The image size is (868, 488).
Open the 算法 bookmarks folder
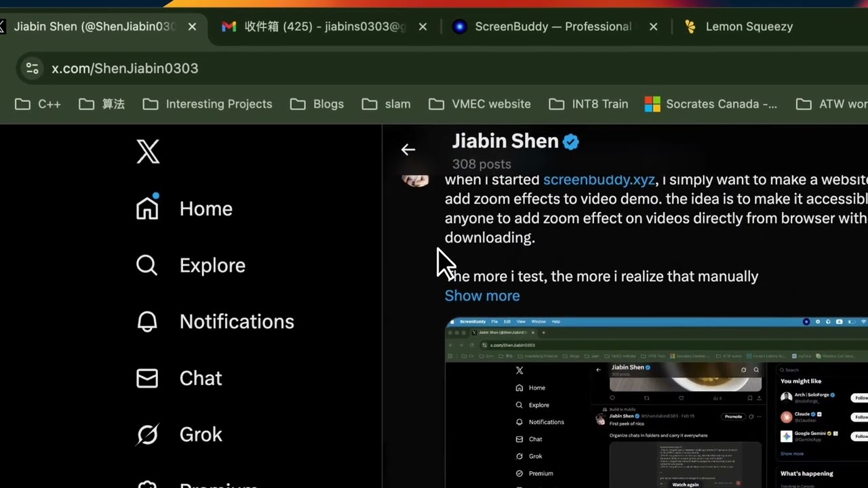pos(102,104)
